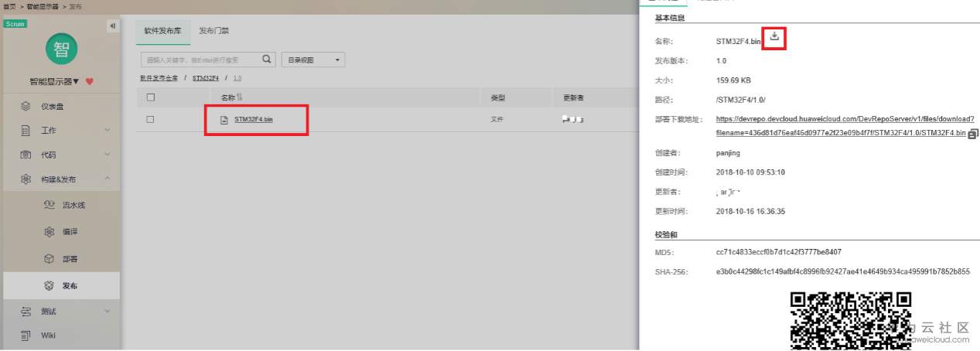Sort by 名称 column arrows

tap(240, 97)
